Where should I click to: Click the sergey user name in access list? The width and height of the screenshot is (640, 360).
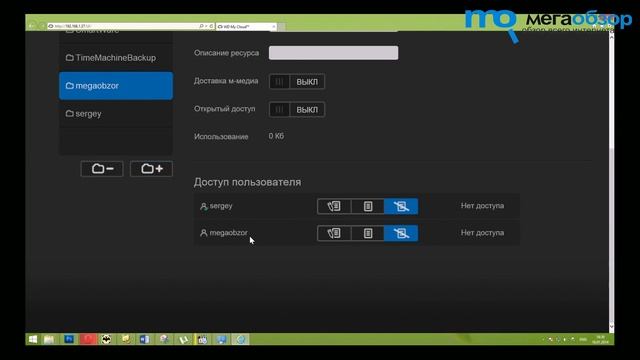point(221,206)
